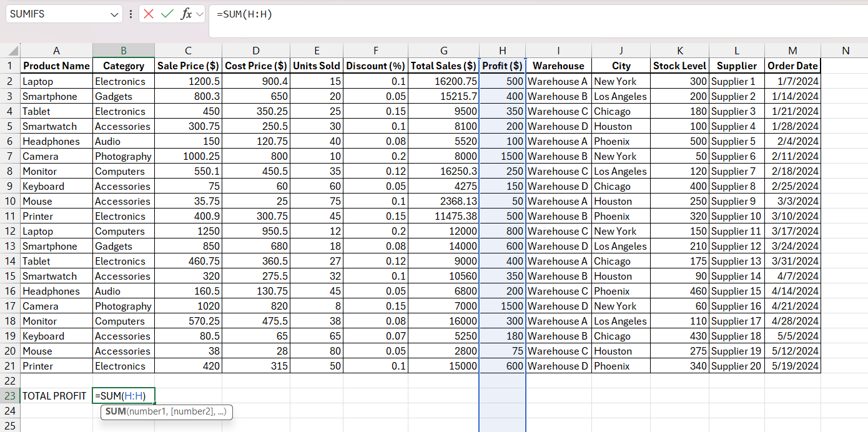Viewport: 868px width, 432px height.
Task: Click the Cost Price ($) header cell
Action: 256,66
